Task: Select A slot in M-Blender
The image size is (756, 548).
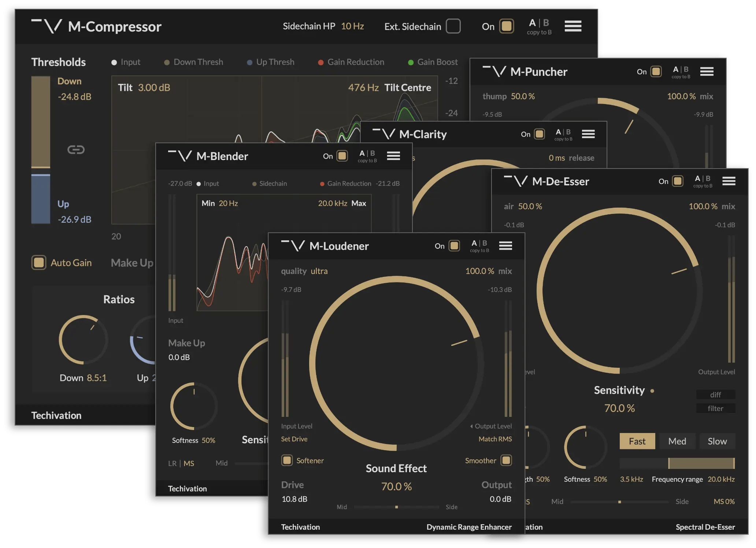Action: tap(362, 153)
